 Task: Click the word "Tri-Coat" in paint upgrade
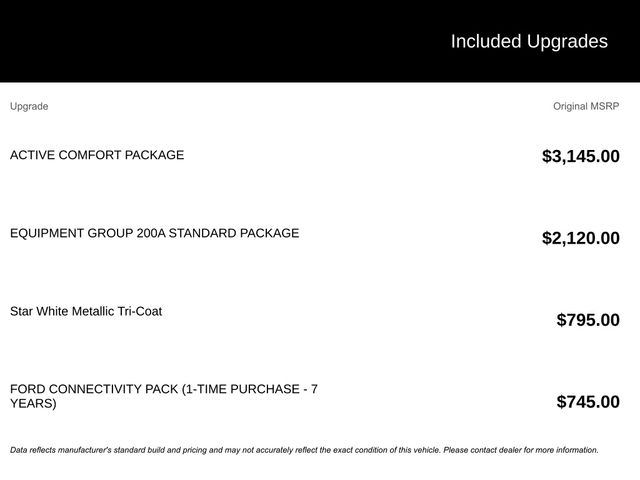pos(136,311)
